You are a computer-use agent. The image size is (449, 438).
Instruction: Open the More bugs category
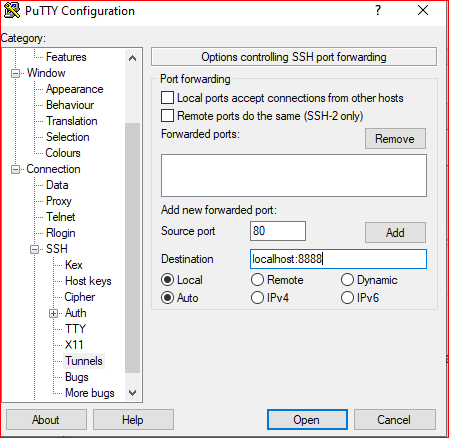coord(90,393)
